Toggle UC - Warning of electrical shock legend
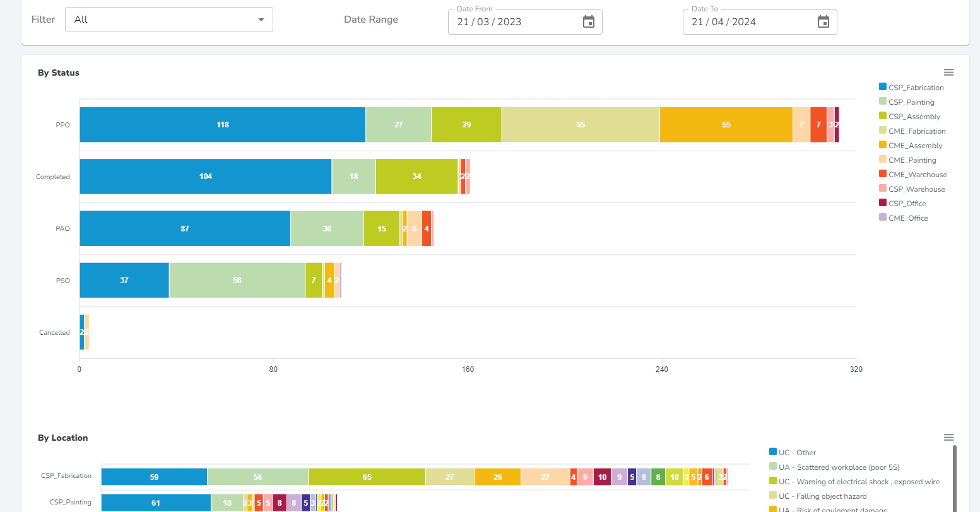Viewport: 980px width, 512px height. click(854, 482)
